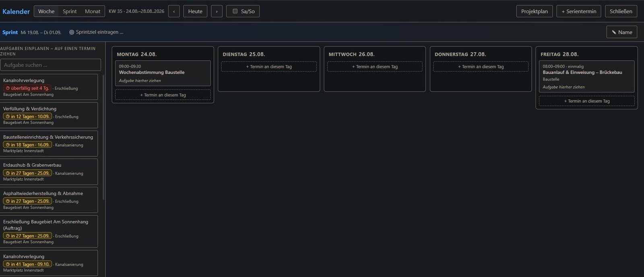This screenshot has width=644, height=277.
Task: Create a new Serientermin
Action: (579, 11)
